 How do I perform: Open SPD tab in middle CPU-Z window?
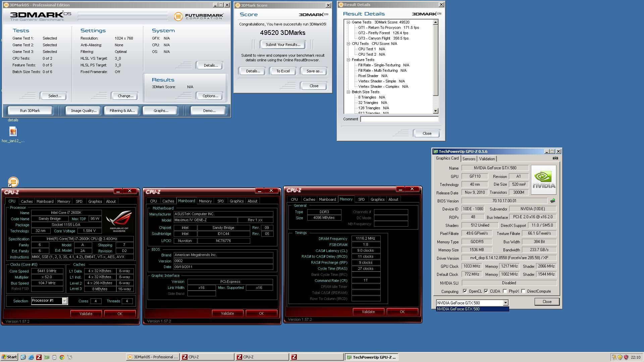coord(220,201)
